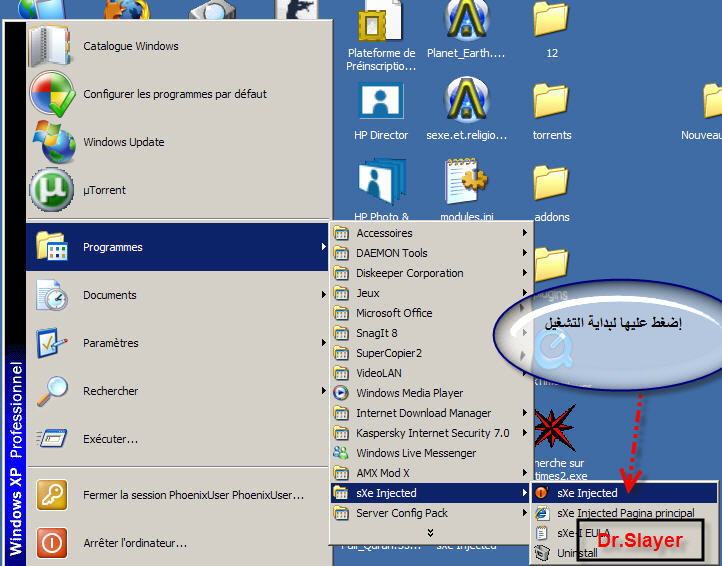
Task: Open the torrents desktop folder
Action: pos(552,111)
